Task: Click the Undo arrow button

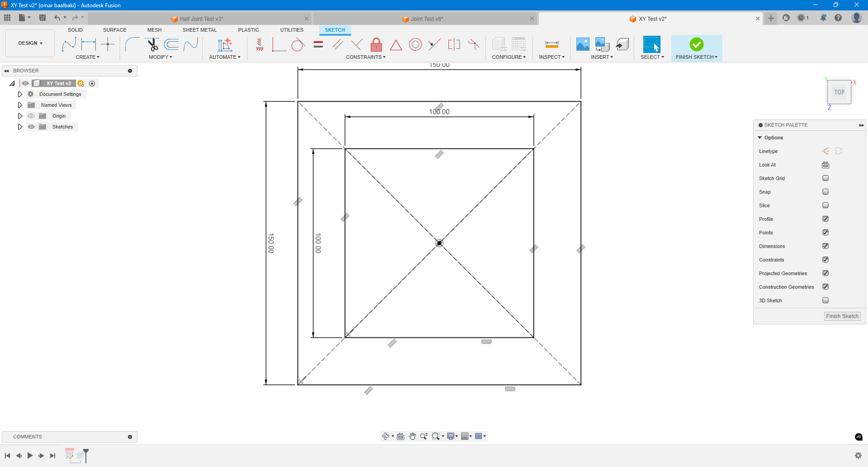Action: (x=57, y=18)
